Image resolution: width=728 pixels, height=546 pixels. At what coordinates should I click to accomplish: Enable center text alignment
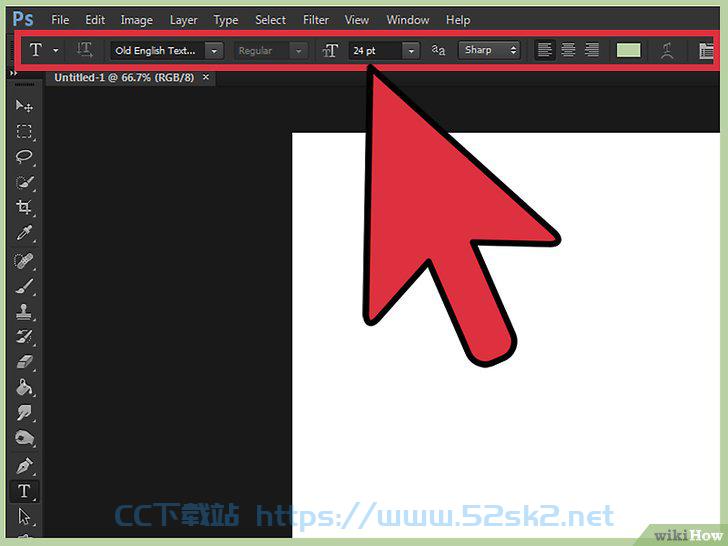pos(568,50)
